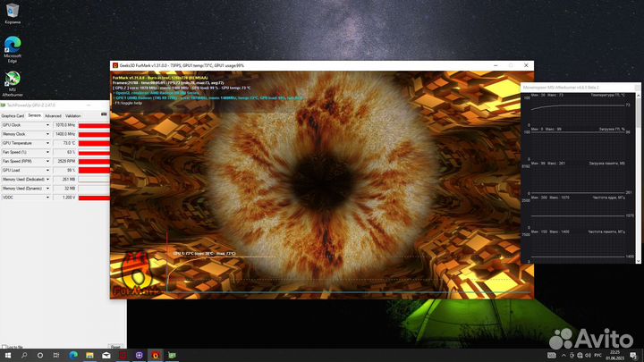Image resolution: width=644 pixels, height=362 pixels.
Task: Open the Mail app on the taskbar
Action: (105, 355)
